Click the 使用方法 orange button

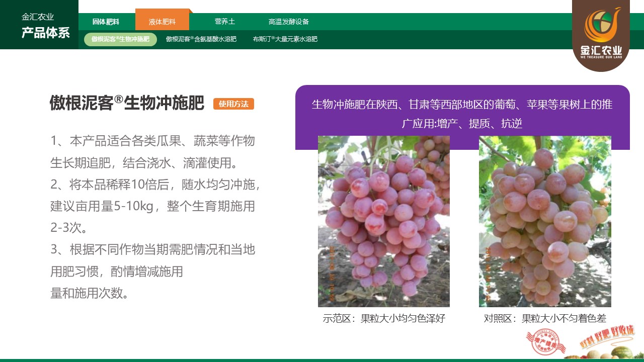click(x=233, y=104)
